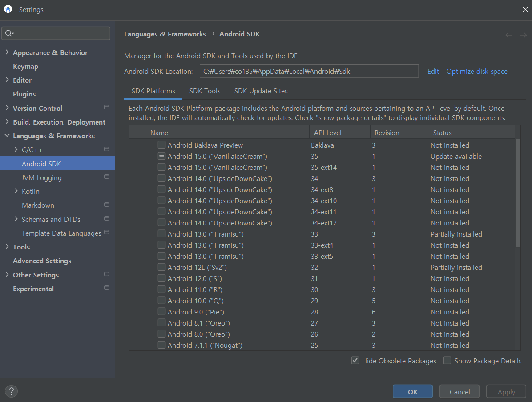The width and height of the screenshot is (532, 402).
Task: Select Android SDK in sidebar
Action: 57,164
